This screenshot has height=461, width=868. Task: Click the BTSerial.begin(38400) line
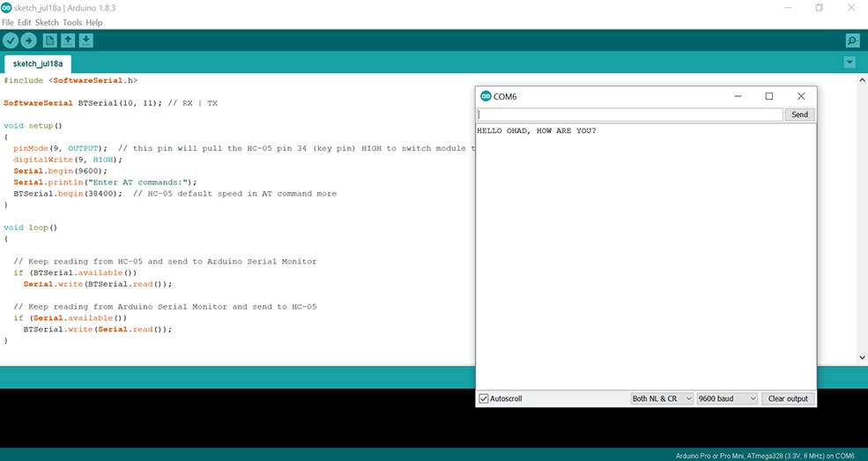(x=175, y=194)
